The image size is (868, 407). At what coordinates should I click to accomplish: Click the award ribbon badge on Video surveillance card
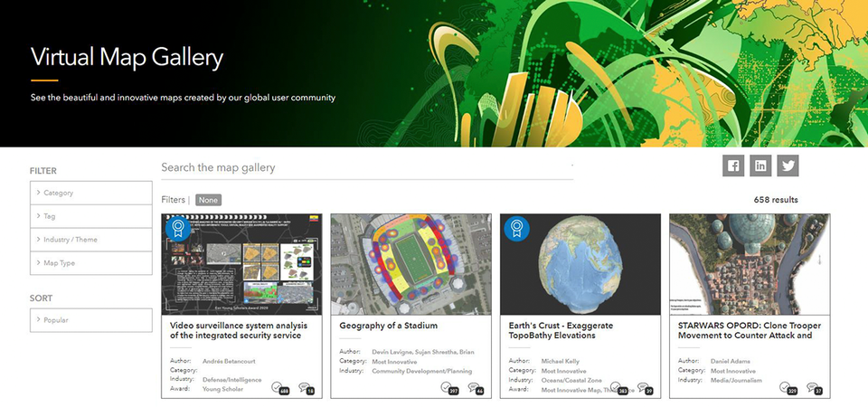tap(178, 228)
